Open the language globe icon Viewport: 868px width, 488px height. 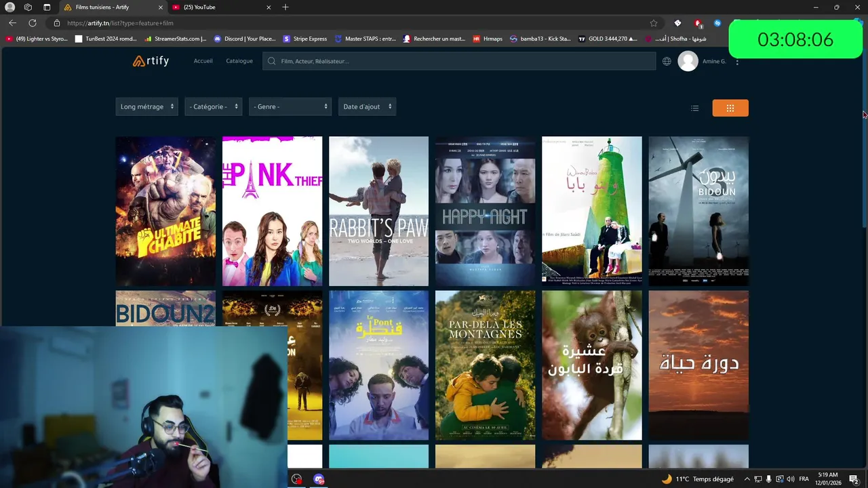pos(667,61)
